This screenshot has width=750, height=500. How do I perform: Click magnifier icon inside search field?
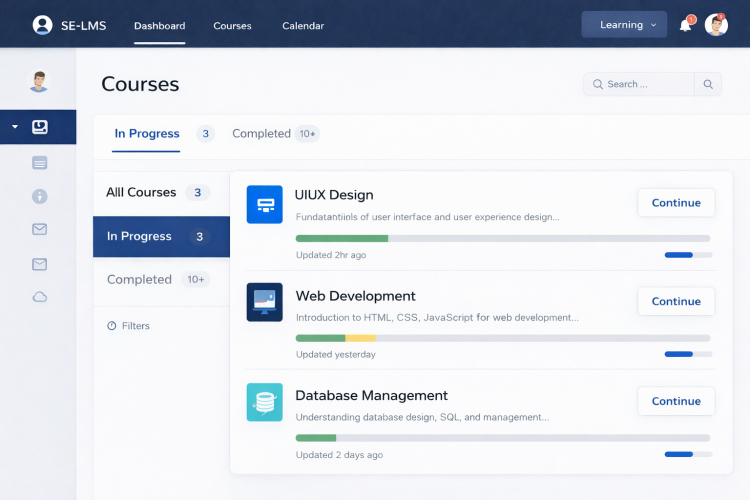click(x=597, y=84)
